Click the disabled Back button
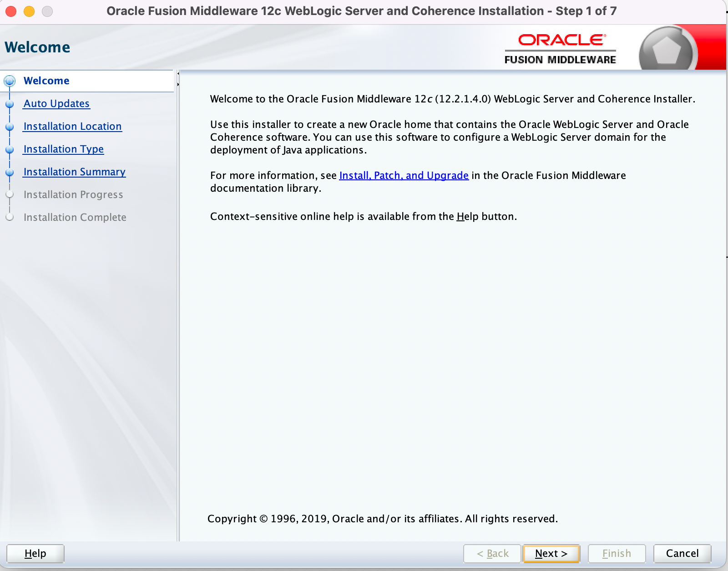 click(x=492, y=554)
